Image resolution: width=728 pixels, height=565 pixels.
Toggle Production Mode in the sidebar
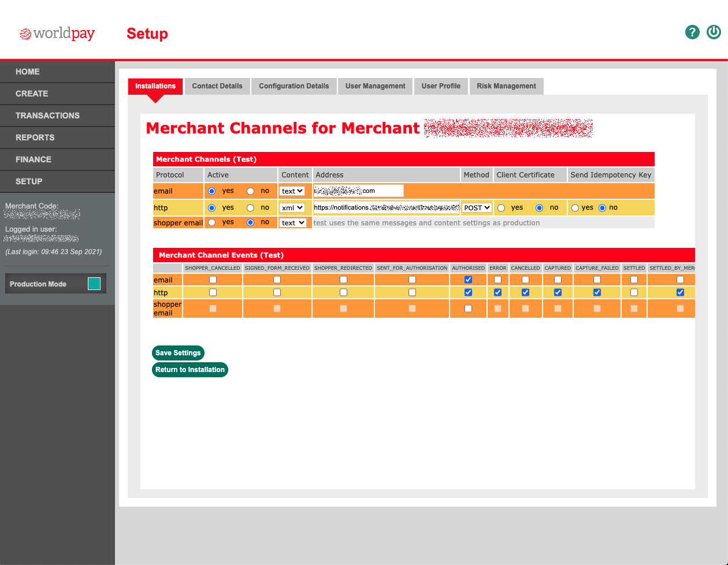pyautogui.click(x=95, y=283)
